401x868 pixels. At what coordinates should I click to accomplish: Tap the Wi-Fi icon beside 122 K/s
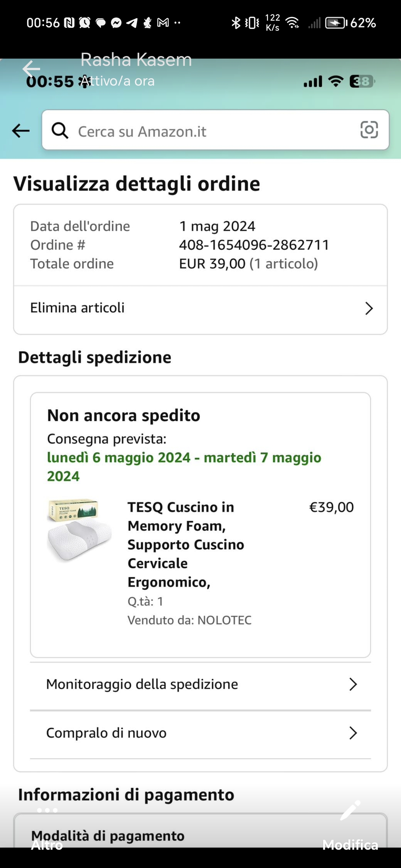tap(293, 23)
